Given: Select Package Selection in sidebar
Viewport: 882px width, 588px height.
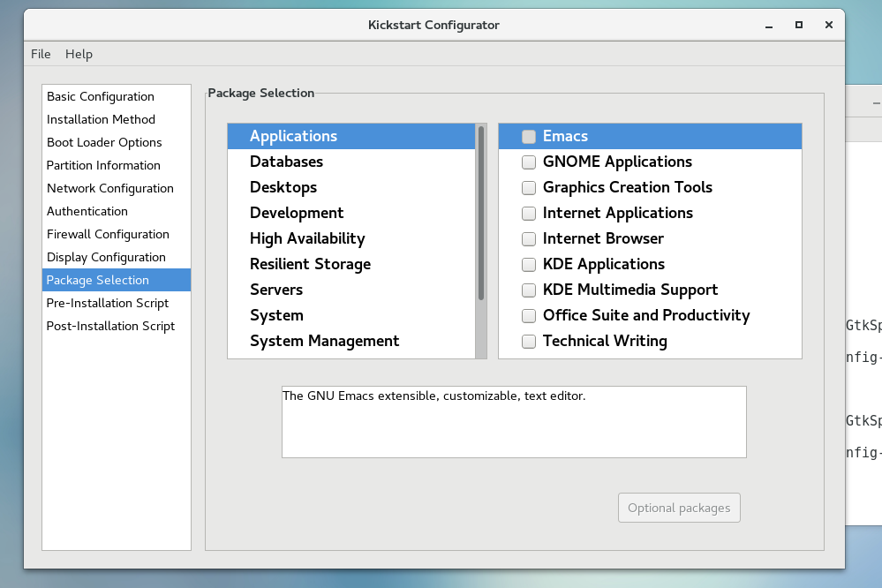Looking at the screenshot, I should 117,280.
